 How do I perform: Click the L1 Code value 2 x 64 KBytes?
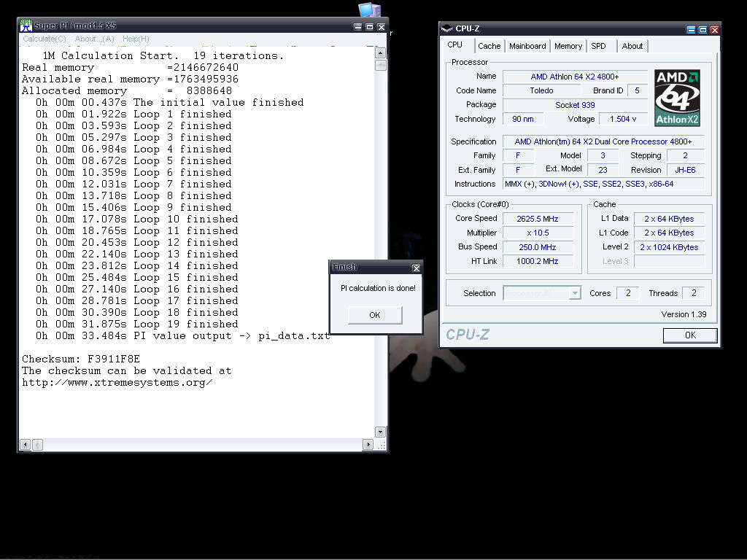669,233
